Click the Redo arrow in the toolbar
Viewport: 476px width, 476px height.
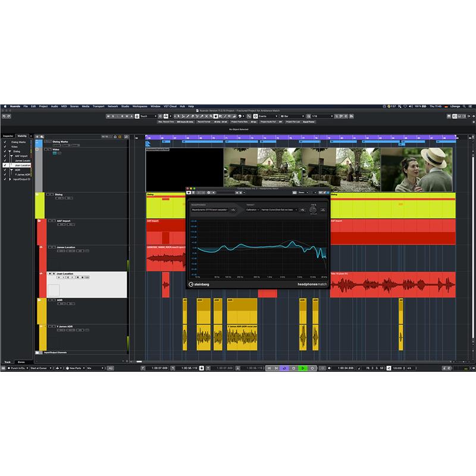point(9,116)
